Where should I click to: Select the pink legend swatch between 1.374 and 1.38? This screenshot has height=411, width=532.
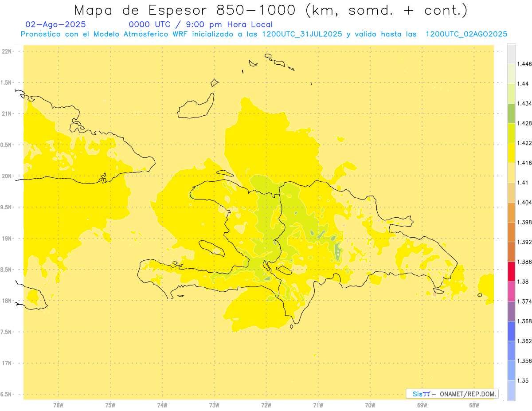click(511, 291)
